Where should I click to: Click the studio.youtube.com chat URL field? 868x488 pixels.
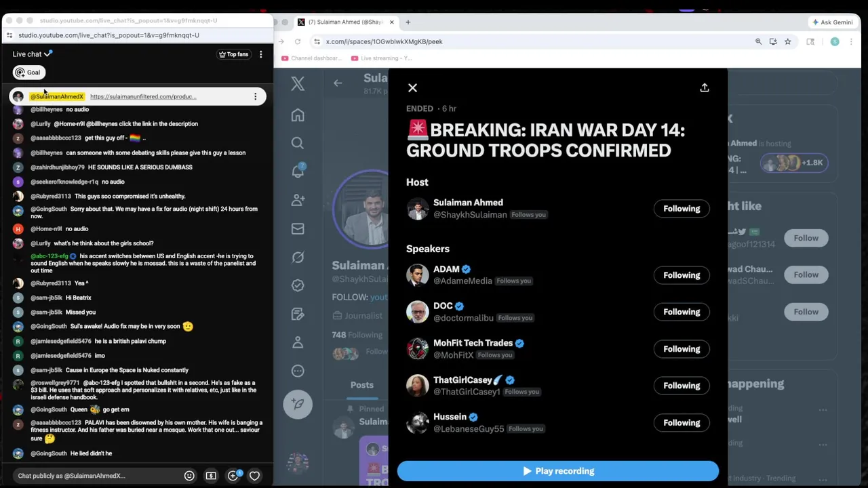point(108,35)
